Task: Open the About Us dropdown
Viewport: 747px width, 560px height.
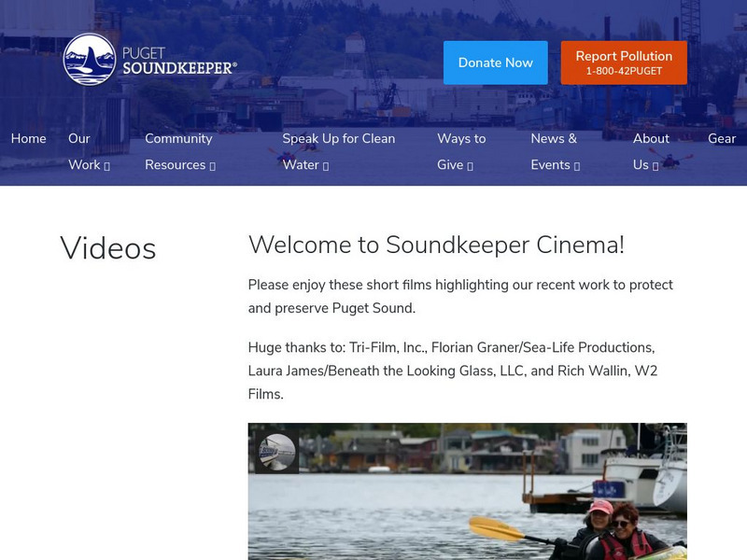Action: [656, 164]
